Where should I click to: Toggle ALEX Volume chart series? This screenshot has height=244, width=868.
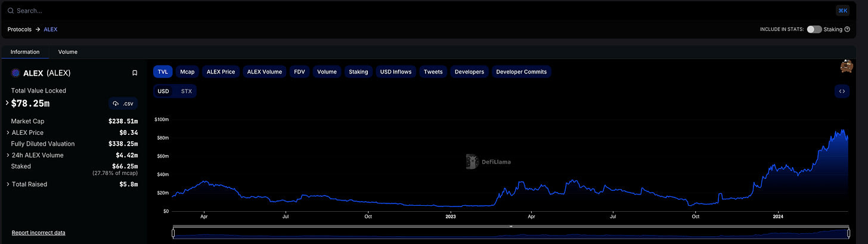(x=265, y=72)
